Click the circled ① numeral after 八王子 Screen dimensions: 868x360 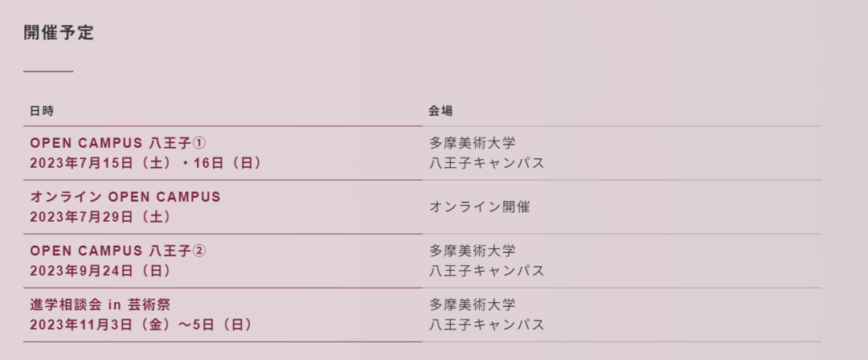[x=199, y=144]
